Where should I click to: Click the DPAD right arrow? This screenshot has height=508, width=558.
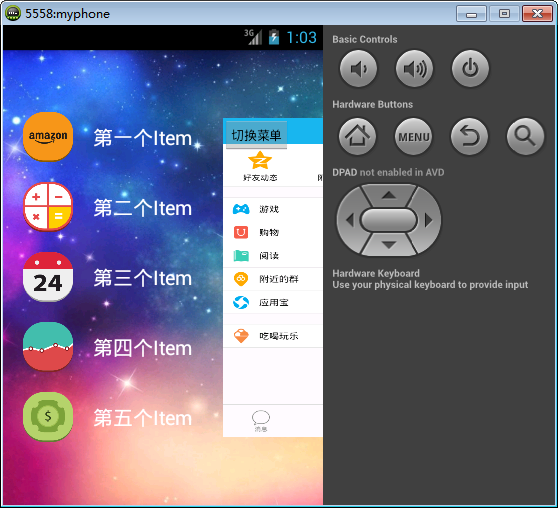point(428,220)
